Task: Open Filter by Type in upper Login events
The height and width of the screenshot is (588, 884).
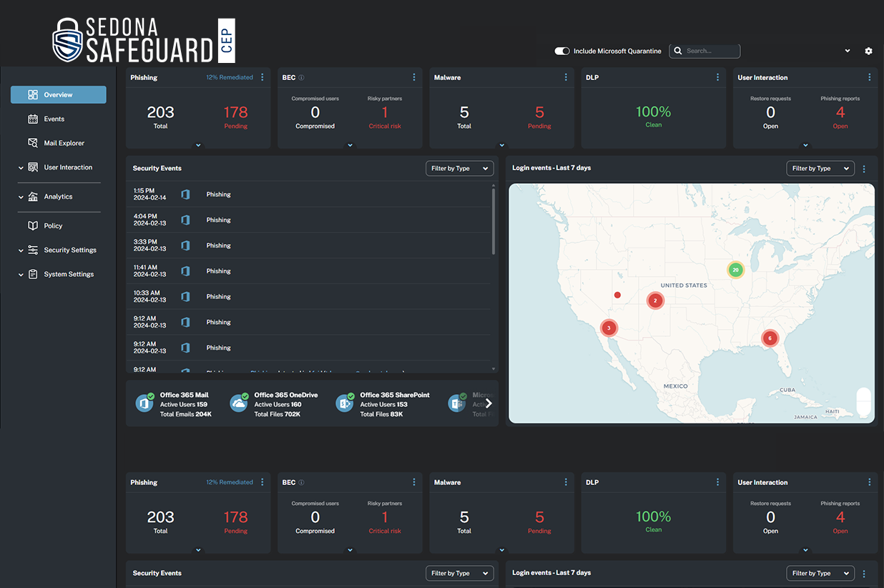Action: click(x=820, y=168)
